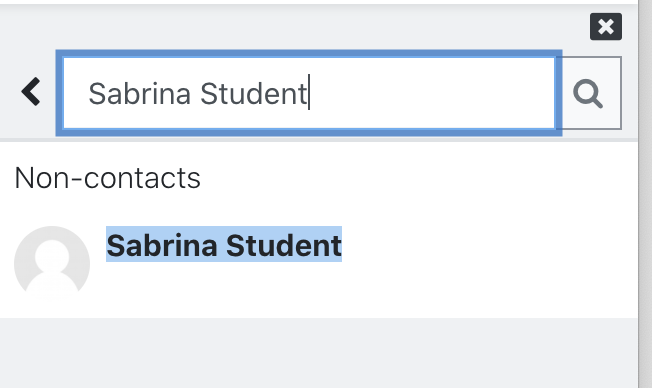Click the vertical scrollbar on the right edge

645,194
